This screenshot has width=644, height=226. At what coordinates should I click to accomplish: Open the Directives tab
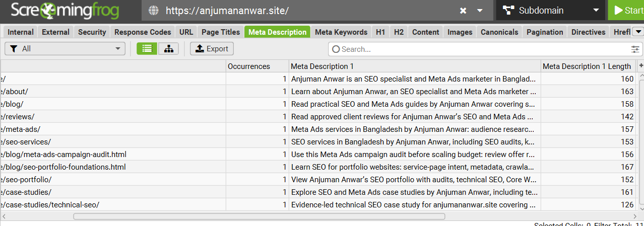(588, 32)
